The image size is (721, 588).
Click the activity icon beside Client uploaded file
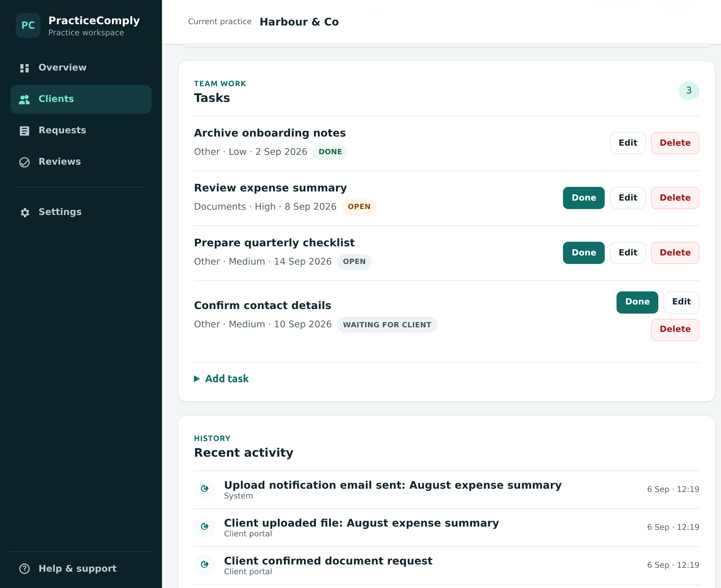click(204, 527)
